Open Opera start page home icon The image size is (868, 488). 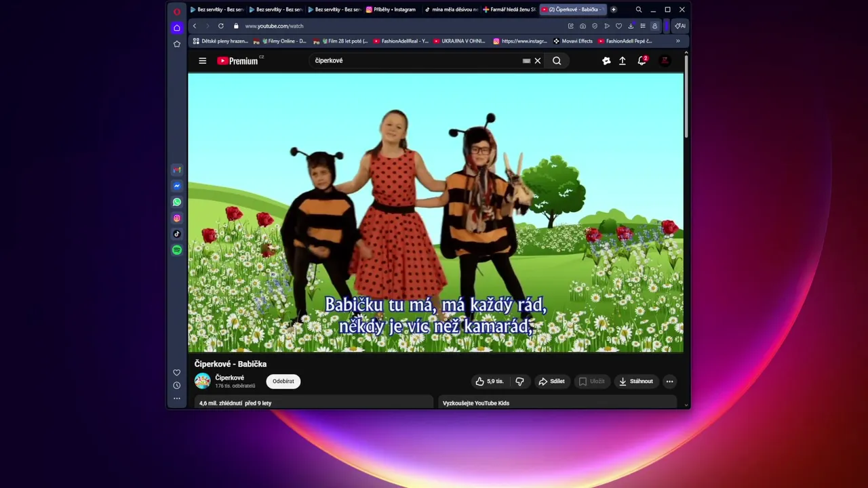point(177,28)
